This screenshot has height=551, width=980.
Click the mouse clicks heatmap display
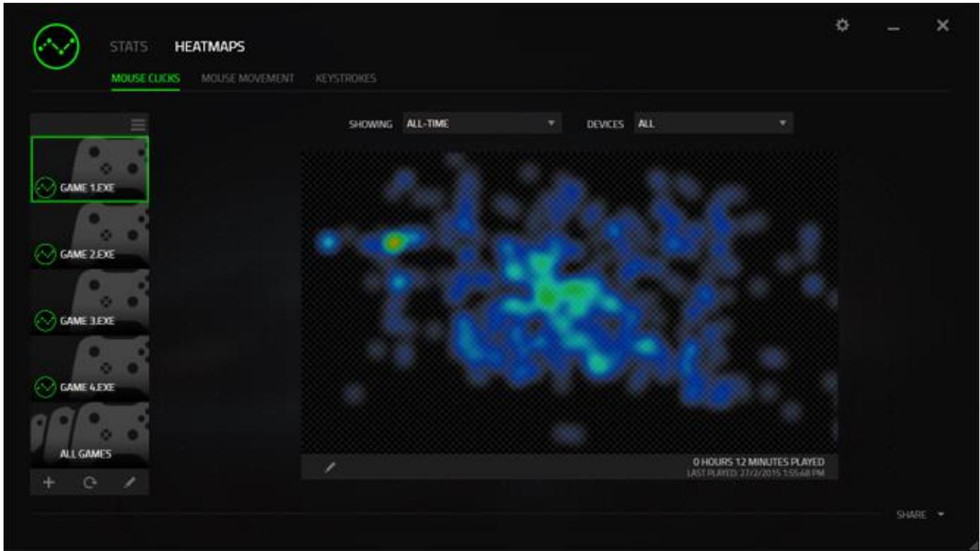pyautogui.click(x=570, y=302)
